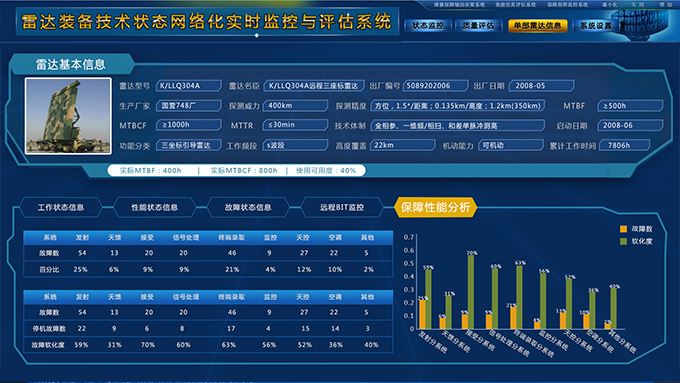Select the 远程BIT监控 section
Image resolution: width=680 pixels, height=383 pixels.
tap(342, 207)
